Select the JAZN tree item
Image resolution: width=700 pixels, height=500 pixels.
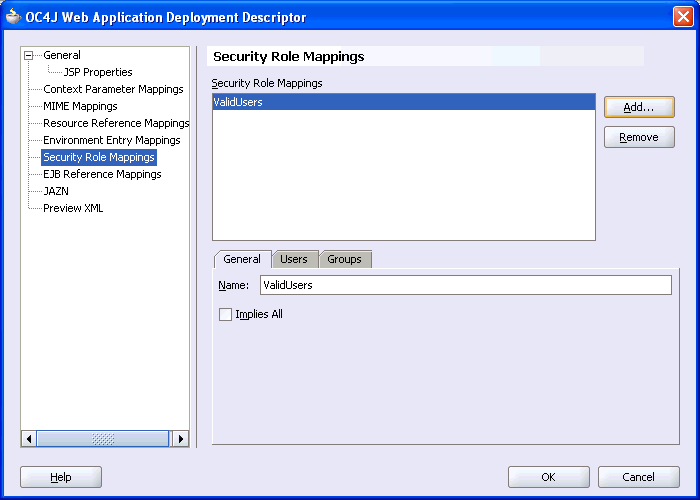[56, 191]
